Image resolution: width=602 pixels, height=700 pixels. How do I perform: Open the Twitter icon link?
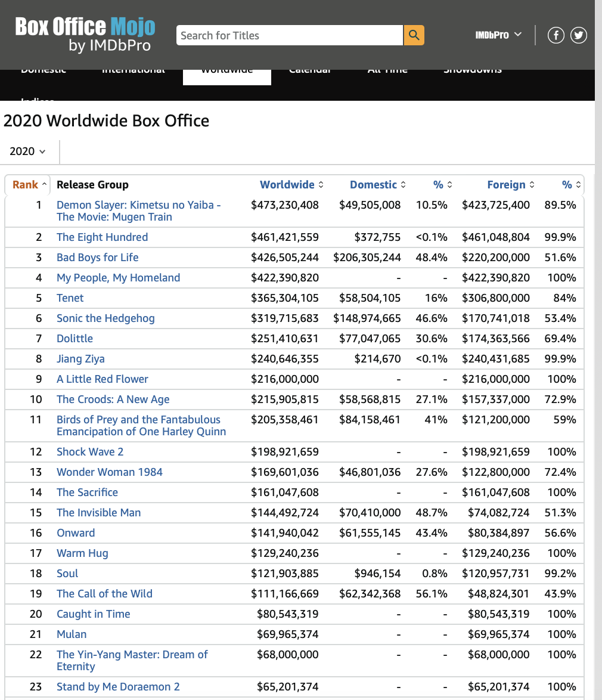579,35
